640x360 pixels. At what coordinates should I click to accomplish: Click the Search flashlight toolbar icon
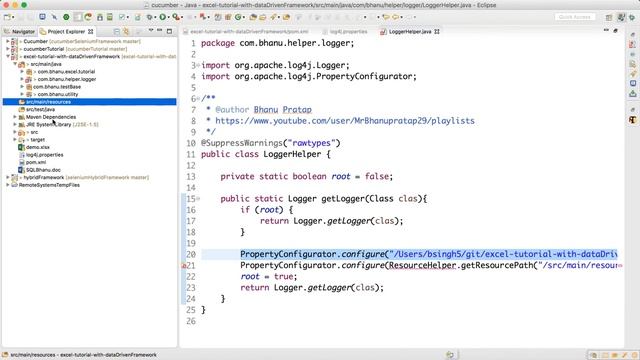coord(273,17)
